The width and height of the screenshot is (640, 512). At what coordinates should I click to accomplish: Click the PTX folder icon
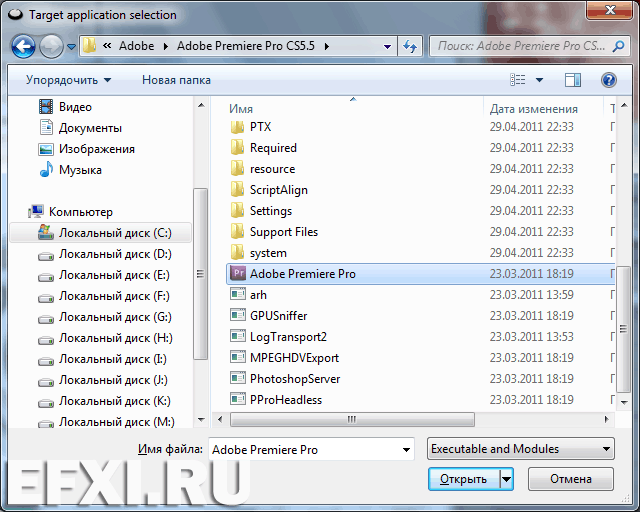(x=237, y=127)
